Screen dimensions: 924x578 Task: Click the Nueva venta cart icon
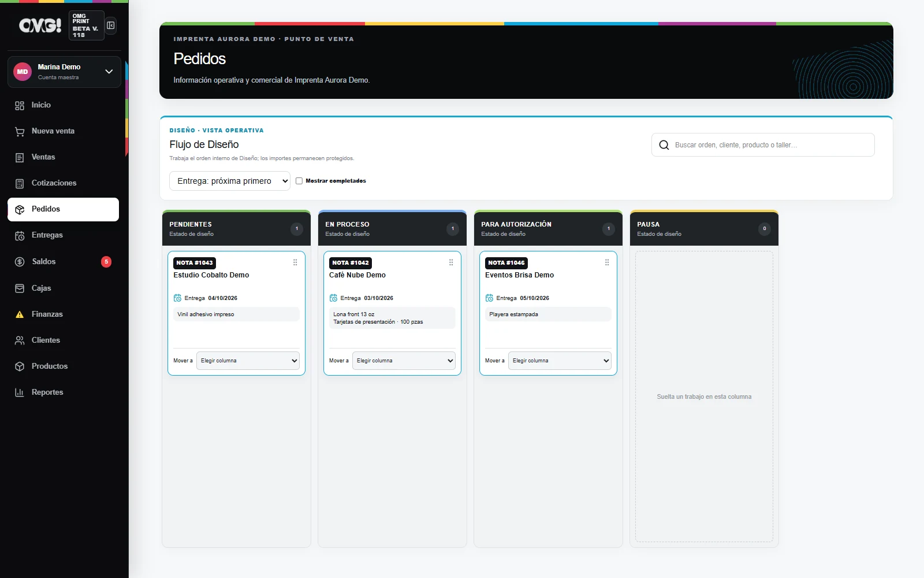[20, 131]
